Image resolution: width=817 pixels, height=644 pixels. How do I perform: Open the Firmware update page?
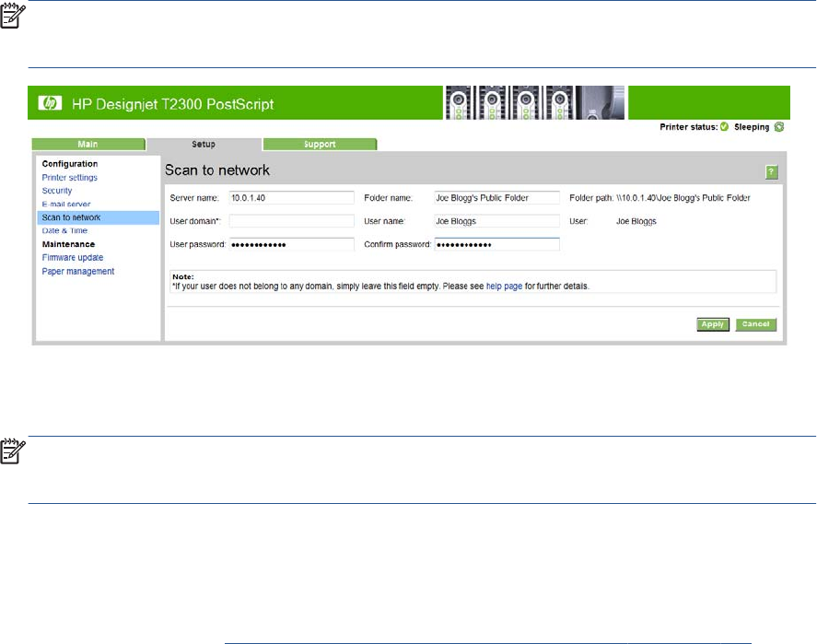73,257
